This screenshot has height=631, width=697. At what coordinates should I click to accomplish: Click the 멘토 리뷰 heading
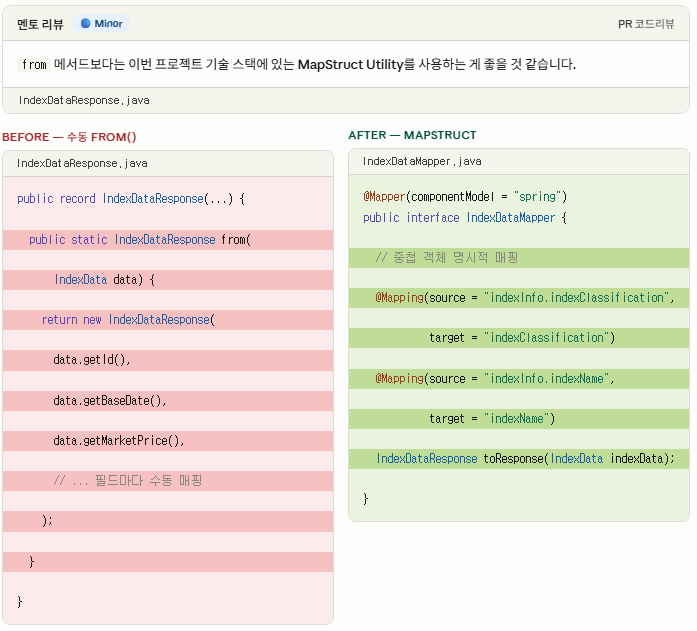40,24
